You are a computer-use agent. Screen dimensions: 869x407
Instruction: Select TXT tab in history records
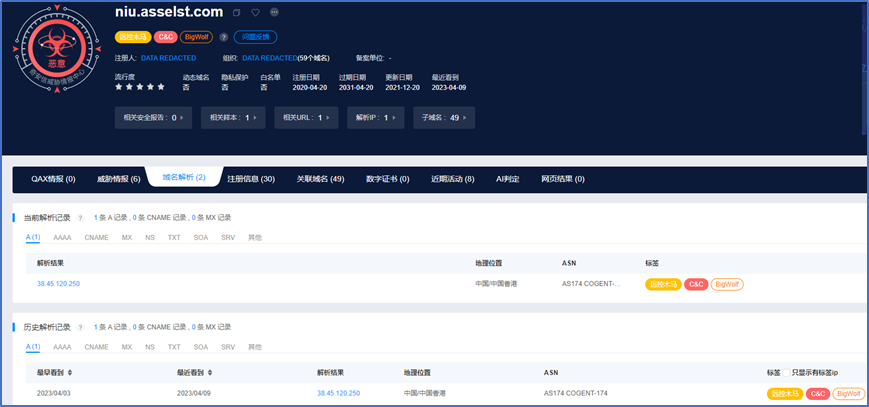(174, 347)
